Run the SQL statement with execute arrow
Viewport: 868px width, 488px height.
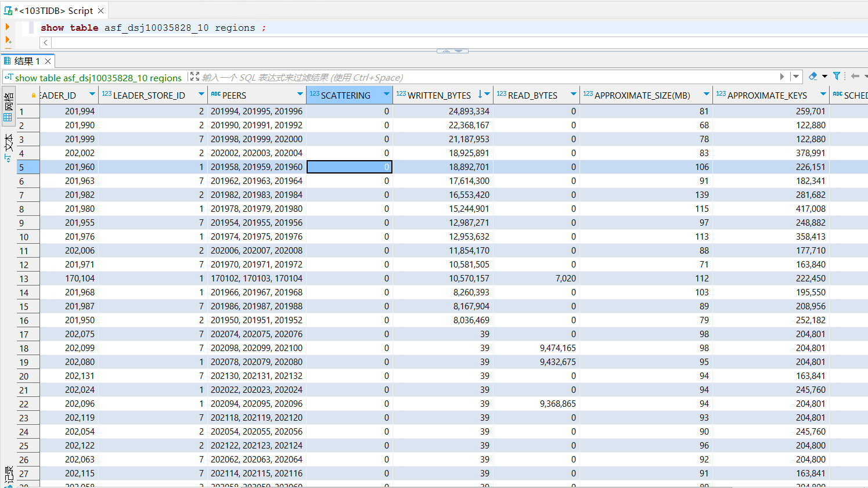[x=8, y=27]
